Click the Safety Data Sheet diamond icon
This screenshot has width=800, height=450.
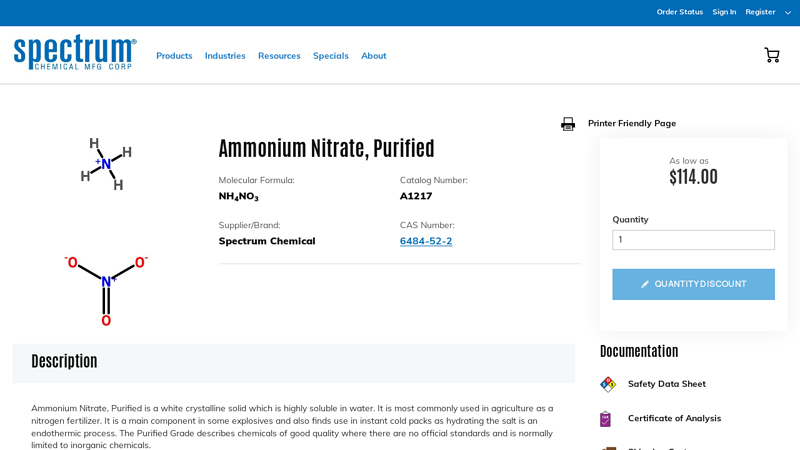coord(608,384)
